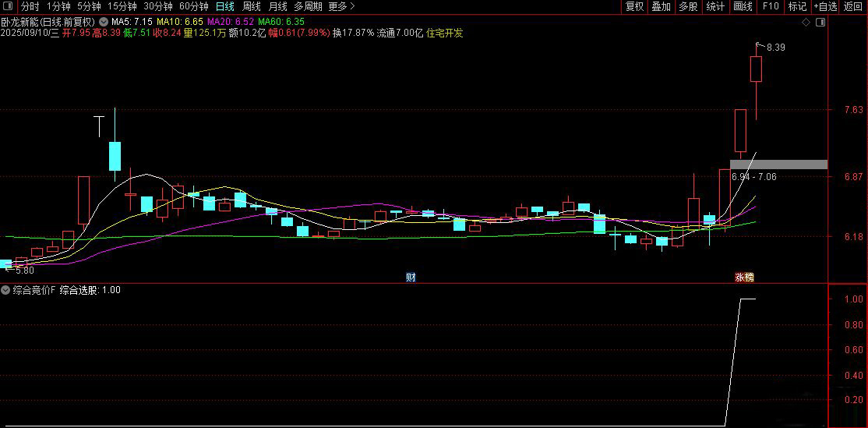Click the 0.60 label on indicator axis
Image resolution: width=868 pixels, height=428 pixels.
855,349
